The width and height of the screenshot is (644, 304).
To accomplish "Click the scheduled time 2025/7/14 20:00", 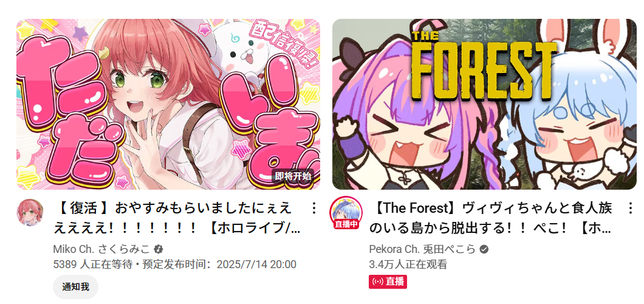I will point(256,264).
